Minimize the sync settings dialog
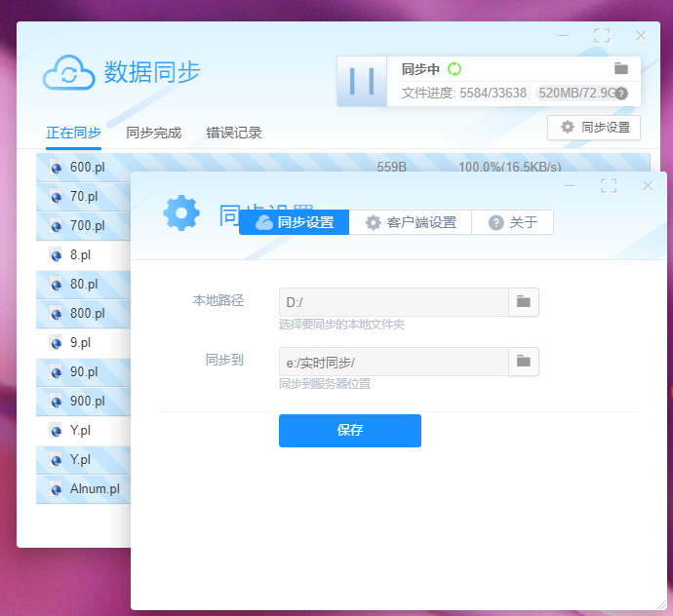Viewport: 673px width, 616px height. coord(570,186)
